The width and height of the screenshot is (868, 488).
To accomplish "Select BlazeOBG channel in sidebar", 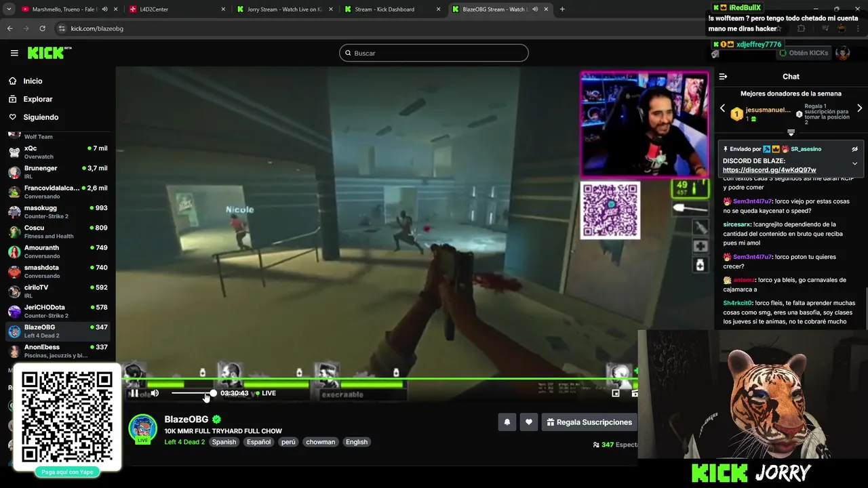I will pos(58,331).
